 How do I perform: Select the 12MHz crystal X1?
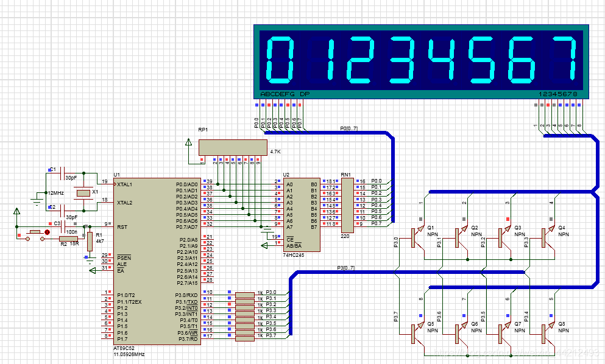pos(83,193)
